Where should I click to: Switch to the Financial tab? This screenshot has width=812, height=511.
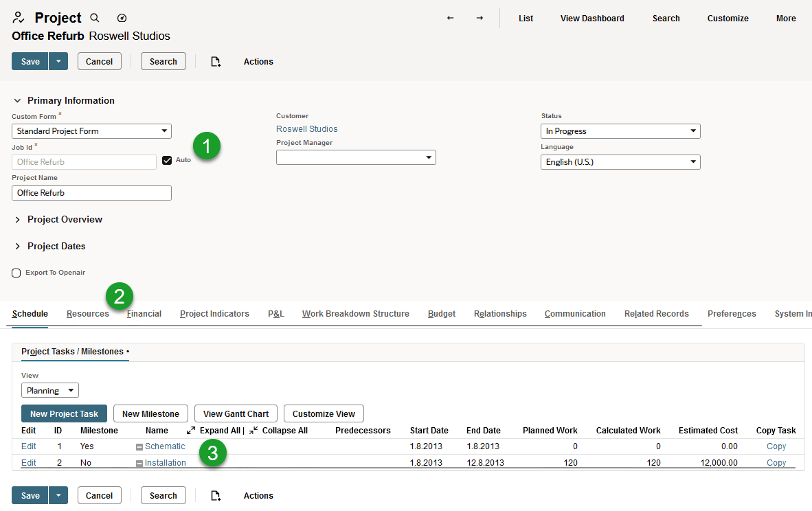point(144,314)
